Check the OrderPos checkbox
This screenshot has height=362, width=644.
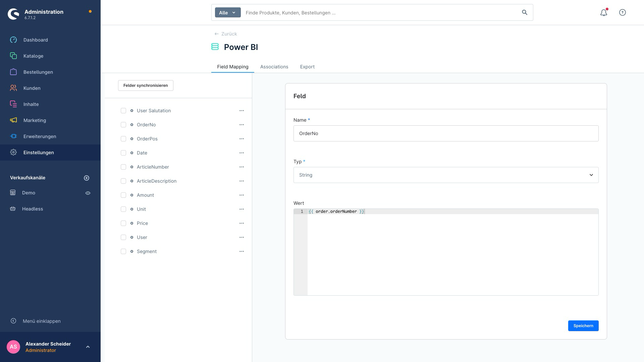(123, 139)
